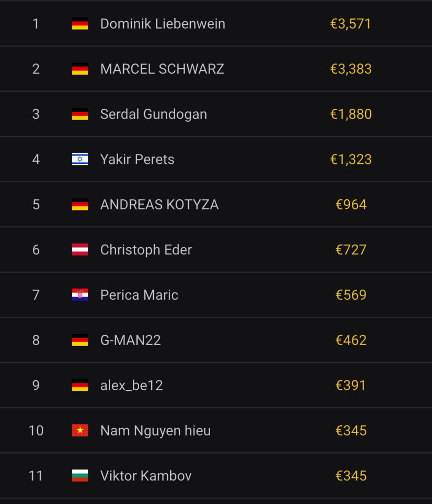Select the €1,880 prize value
The image size is (432, 504).
[350, 114]
